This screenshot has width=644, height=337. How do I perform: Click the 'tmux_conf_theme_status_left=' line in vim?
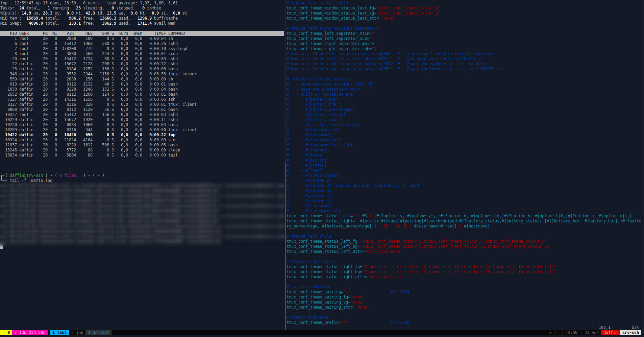pos(462,216)
